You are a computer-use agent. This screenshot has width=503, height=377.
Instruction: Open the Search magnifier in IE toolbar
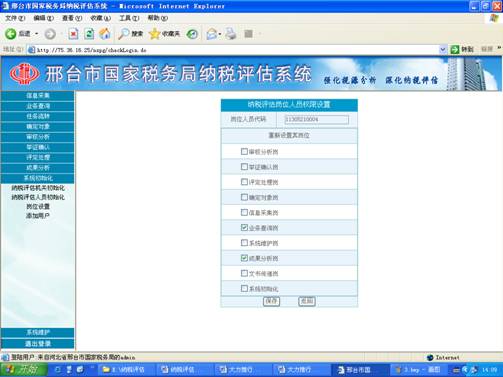[124, 34]
